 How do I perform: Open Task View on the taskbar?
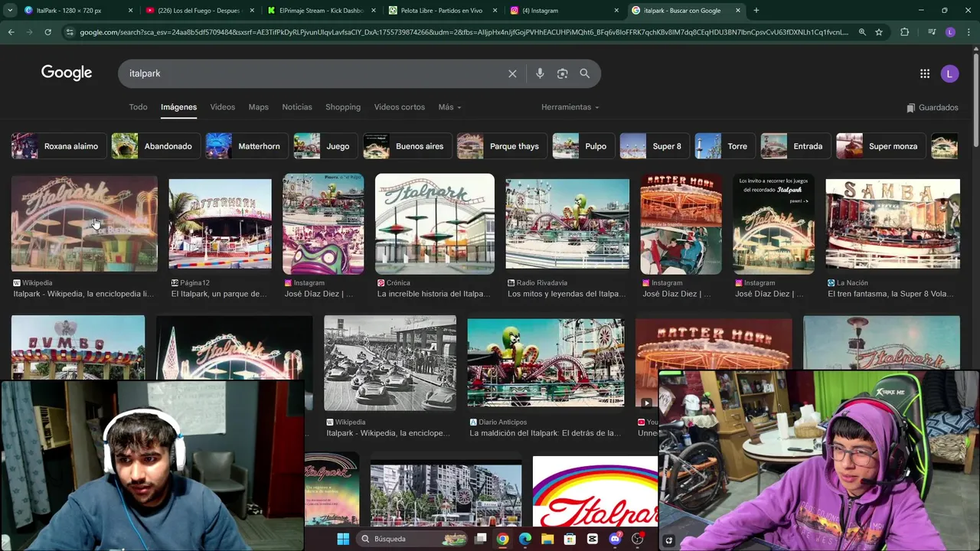pyautogui.click(x=481, y=539)
